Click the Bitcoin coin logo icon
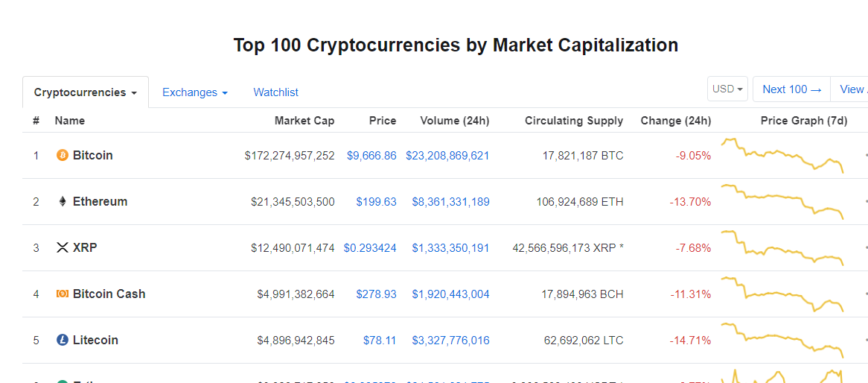Screen dimensions: 868x383 [x=63, y=156]
